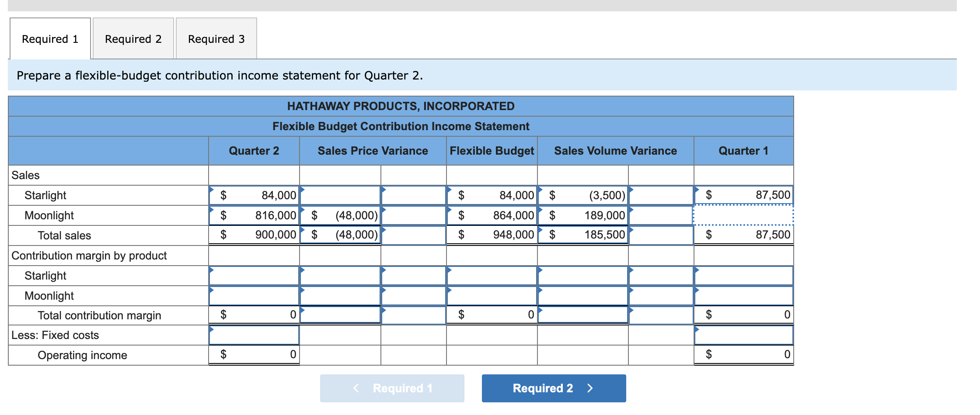Open the Required 2 tab
The height and width of the screenshot is (415, 980).
(x=133, y=39)
